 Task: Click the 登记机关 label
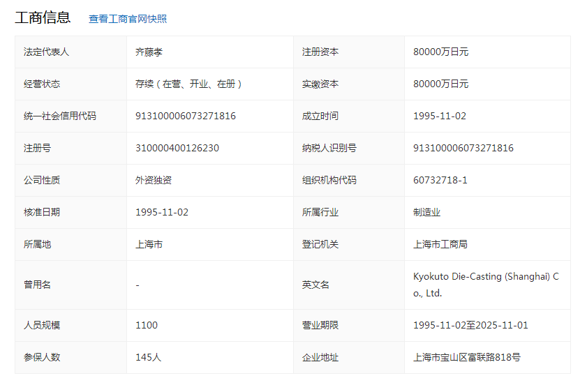(320, 245)
